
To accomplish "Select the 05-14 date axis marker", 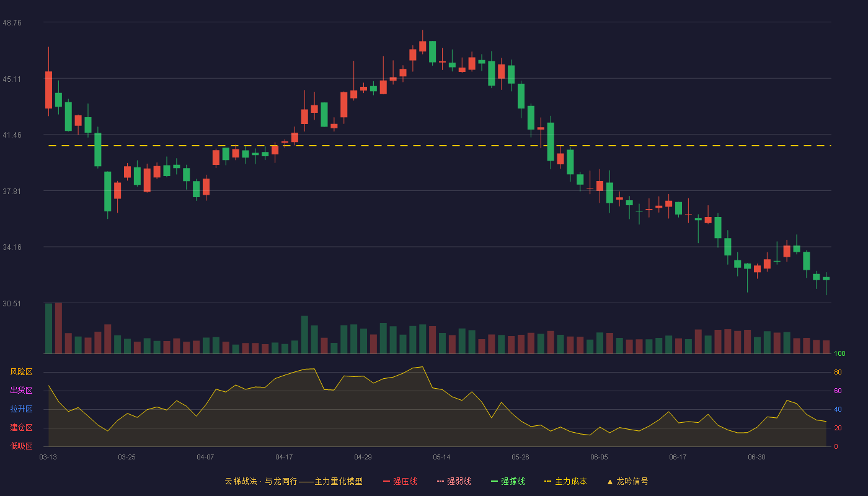I will [441, 457].
